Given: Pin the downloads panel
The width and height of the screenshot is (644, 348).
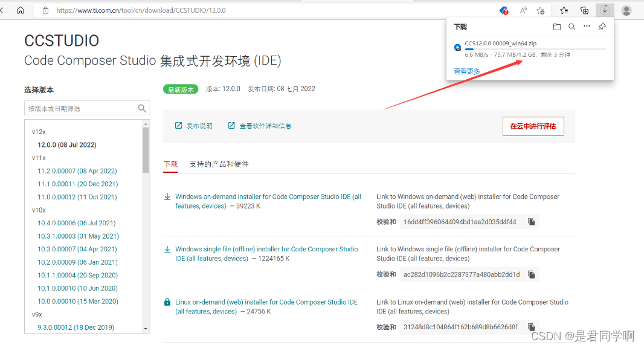Looking at the screenshot, I should [602, 27].
